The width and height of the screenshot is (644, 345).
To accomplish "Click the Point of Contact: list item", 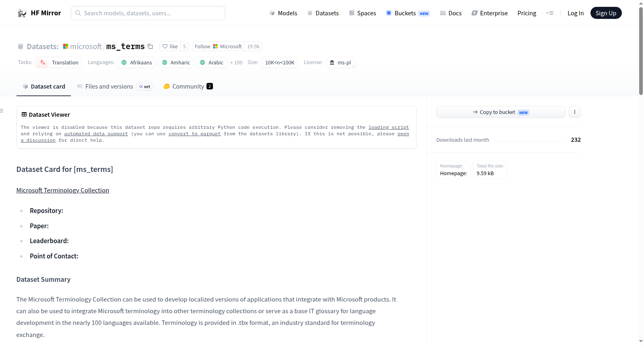I will click(54, 256).
